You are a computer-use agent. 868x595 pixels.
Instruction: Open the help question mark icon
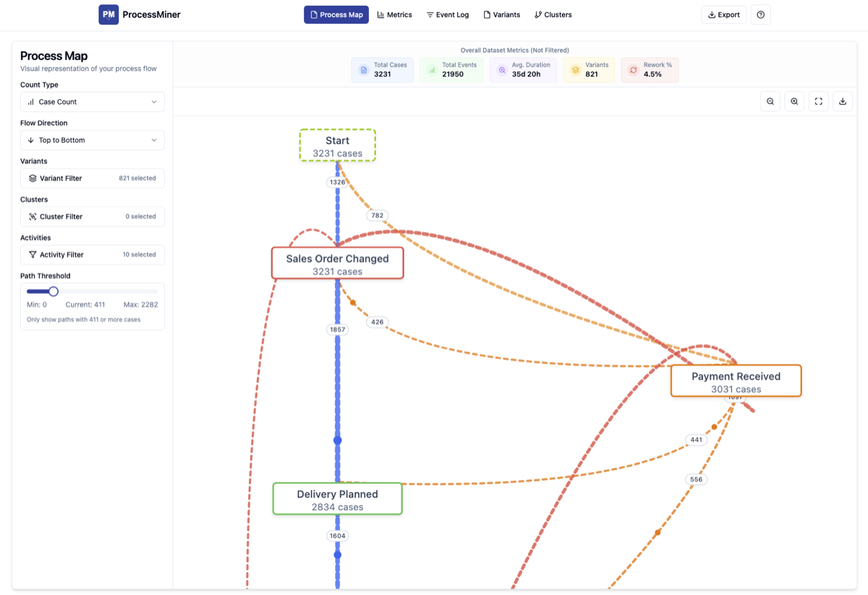coord(760,14)
